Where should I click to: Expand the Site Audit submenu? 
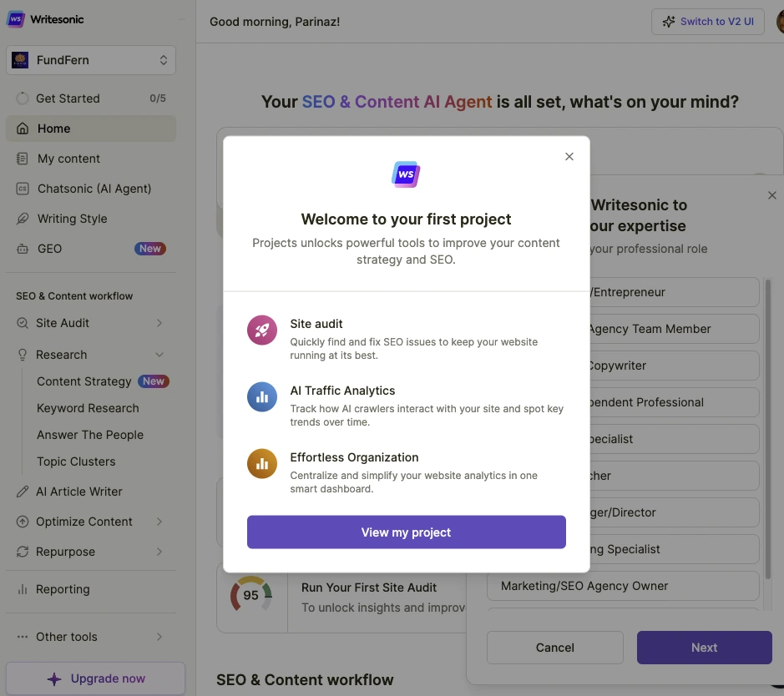[159, 323]
